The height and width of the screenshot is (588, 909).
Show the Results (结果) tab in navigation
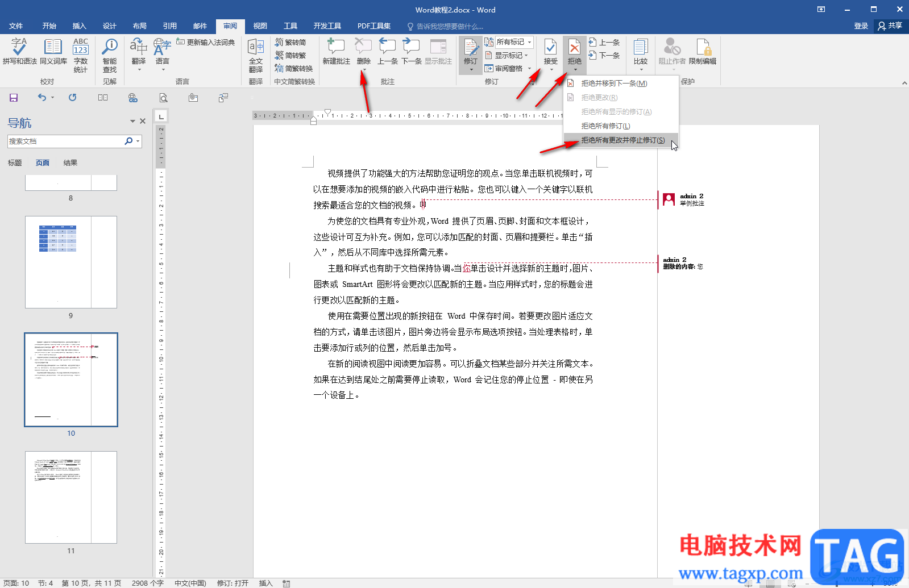coord(70,163)
